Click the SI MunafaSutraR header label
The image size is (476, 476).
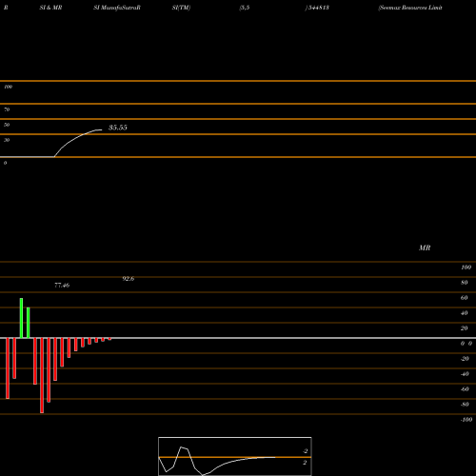tap(117, 8)
